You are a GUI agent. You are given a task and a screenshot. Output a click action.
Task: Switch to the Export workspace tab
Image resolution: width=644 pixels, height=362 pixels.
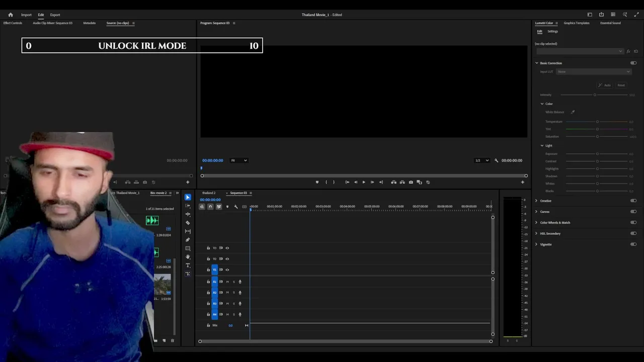(55, 15)
